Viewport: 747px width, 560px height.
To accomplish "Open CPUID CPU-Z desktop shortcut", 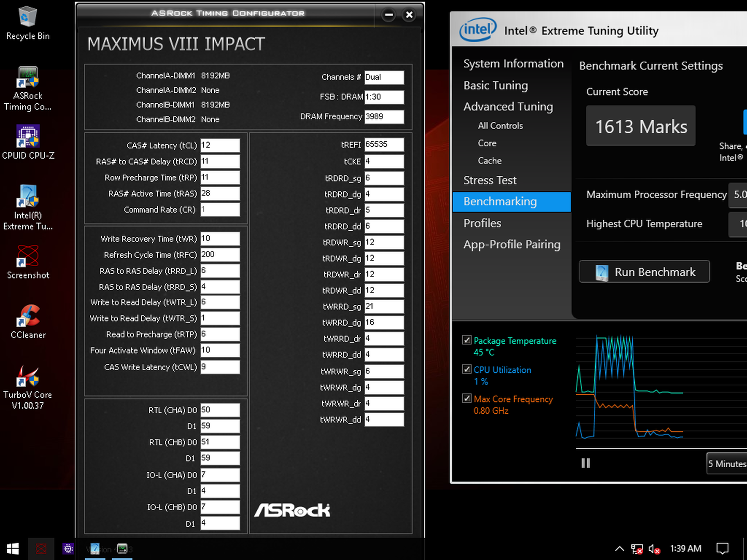I will pyautogui.click(x=28, y=142).
